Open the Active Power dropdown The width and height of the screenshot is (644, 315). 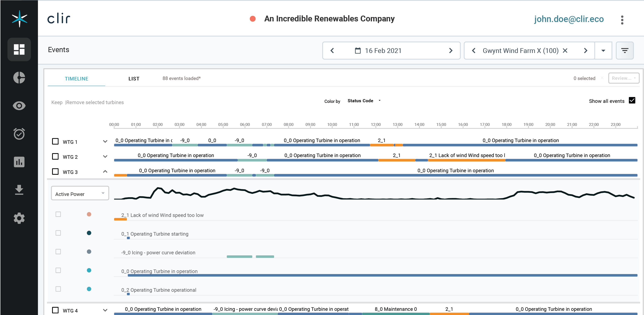[x=80, y=193]
